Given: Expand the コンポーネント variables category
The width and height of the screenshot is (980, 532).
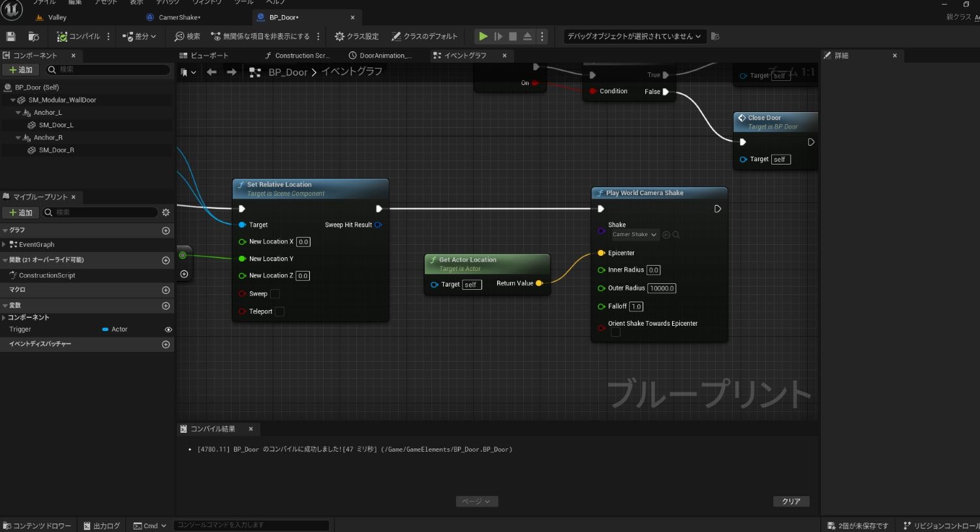Looking at the screenshot, I should point(4,318).
